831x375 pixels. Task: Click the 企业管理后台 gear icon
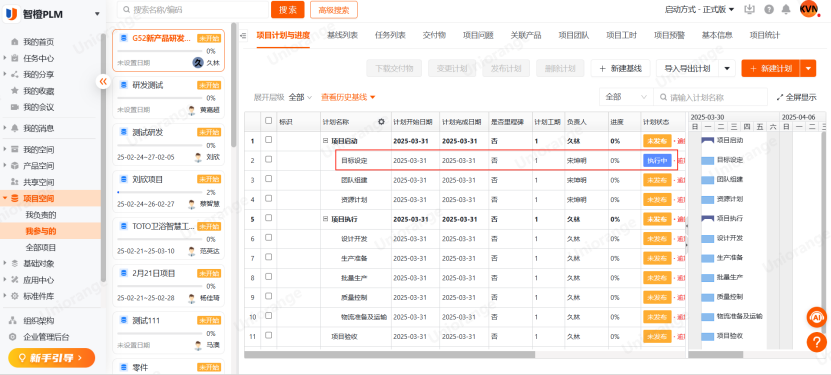point(13,337)
